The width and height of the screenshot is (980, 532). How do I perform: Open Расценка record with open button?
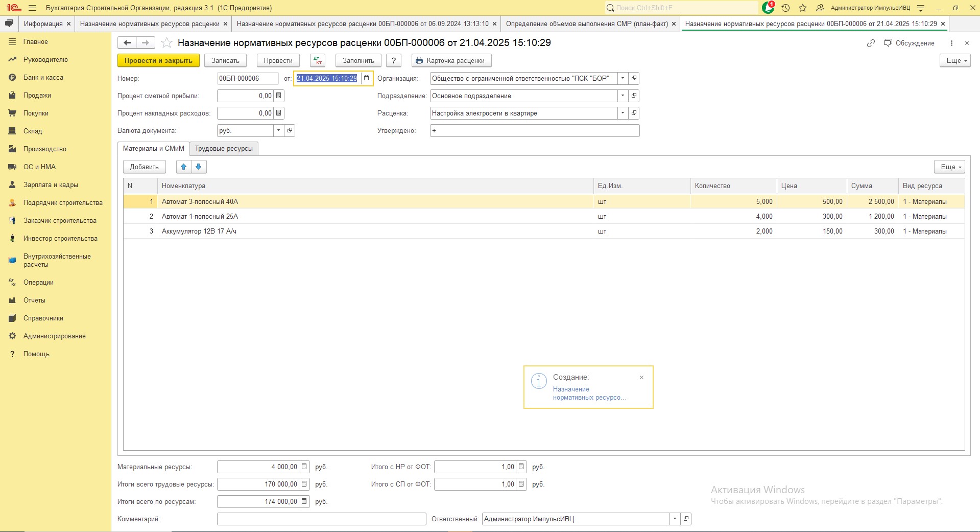[x=634, y=113]
